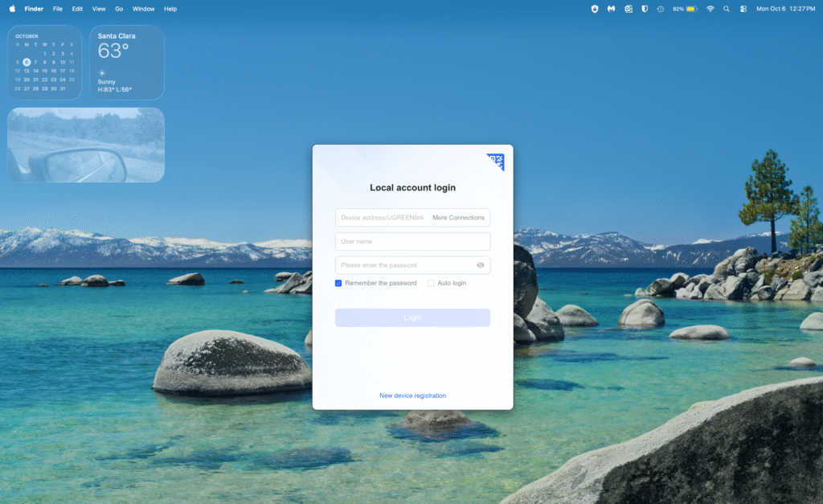The height and width of the screenshot is (504, 823).
Task: Open Time Machine status icon
Action: [x=660, y=9]
